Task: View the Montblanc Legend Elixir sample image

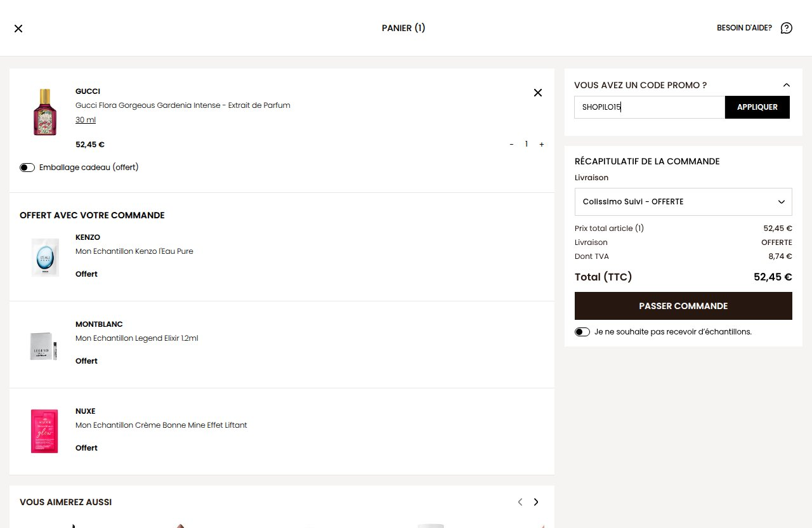Action: pos(44,346)
